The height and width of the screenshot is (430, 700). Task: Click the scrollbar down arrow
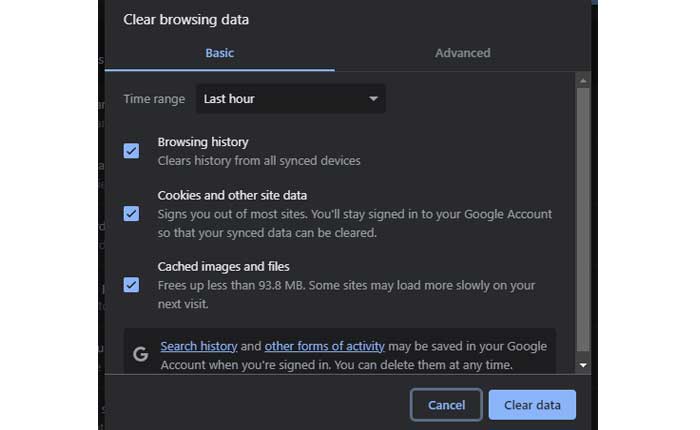point(583,366)
